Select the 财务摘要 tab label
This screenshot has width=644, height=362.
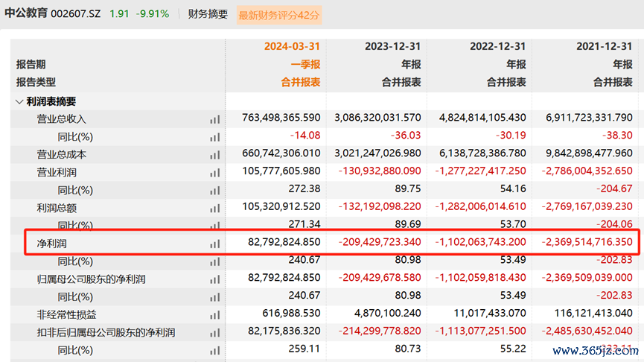(208, 14)
